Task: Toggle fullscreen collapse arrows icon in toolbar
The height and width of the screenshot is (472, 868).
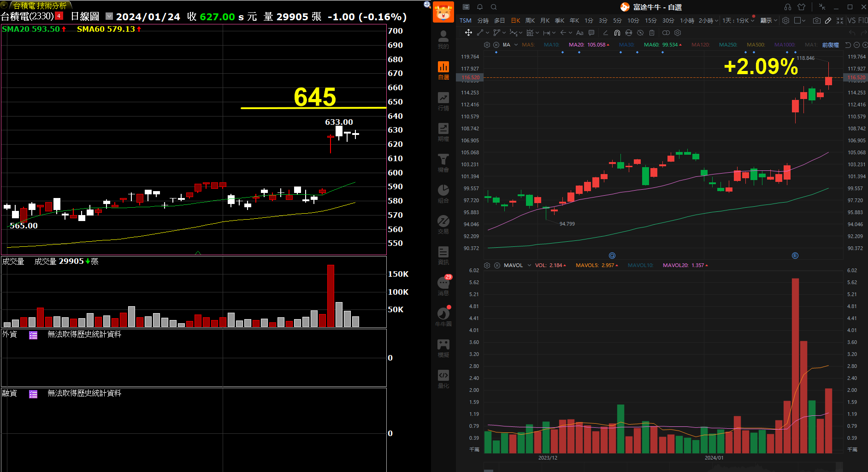Action: click(839, 21)
